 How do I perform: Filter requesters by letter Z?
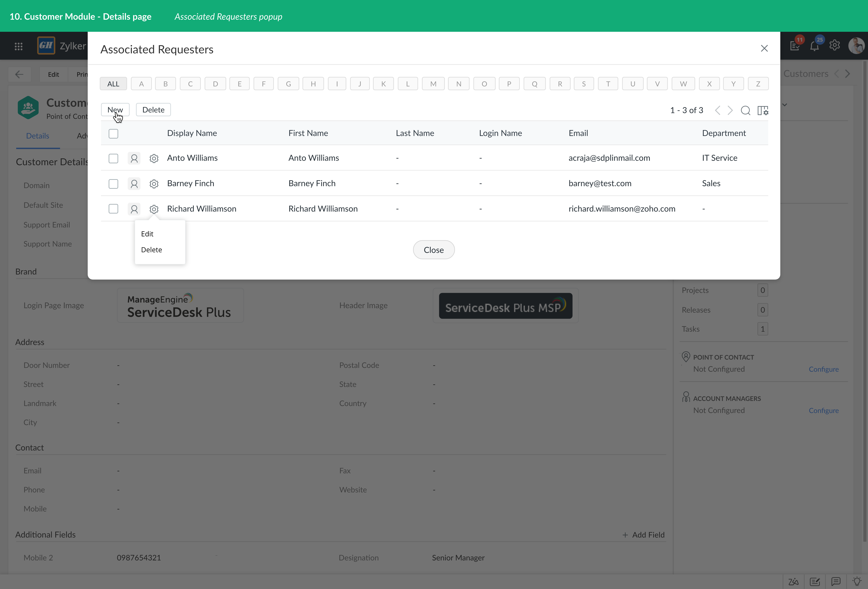point(758,84)
